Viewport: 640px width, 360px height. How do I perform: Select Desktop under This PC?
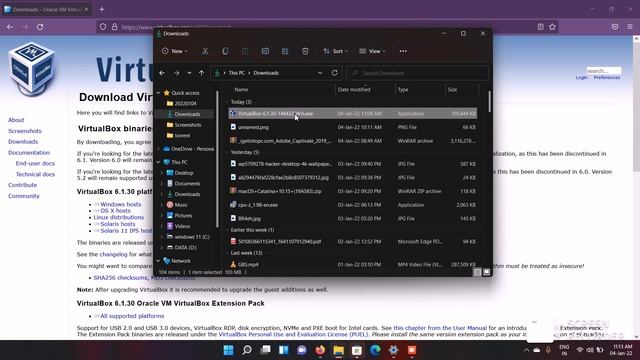coord(184,173)
